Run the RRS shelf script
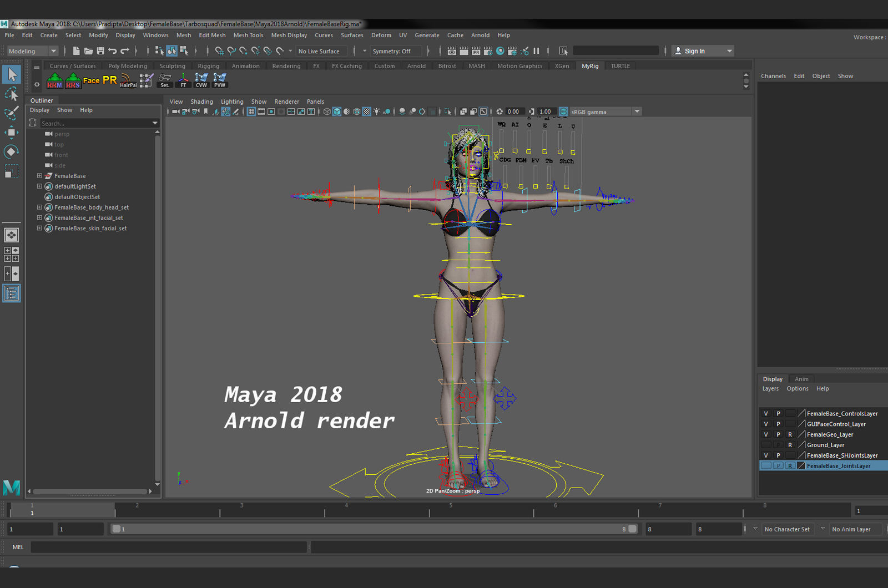This screenshot has height=588, width=888. click(73, 81)
